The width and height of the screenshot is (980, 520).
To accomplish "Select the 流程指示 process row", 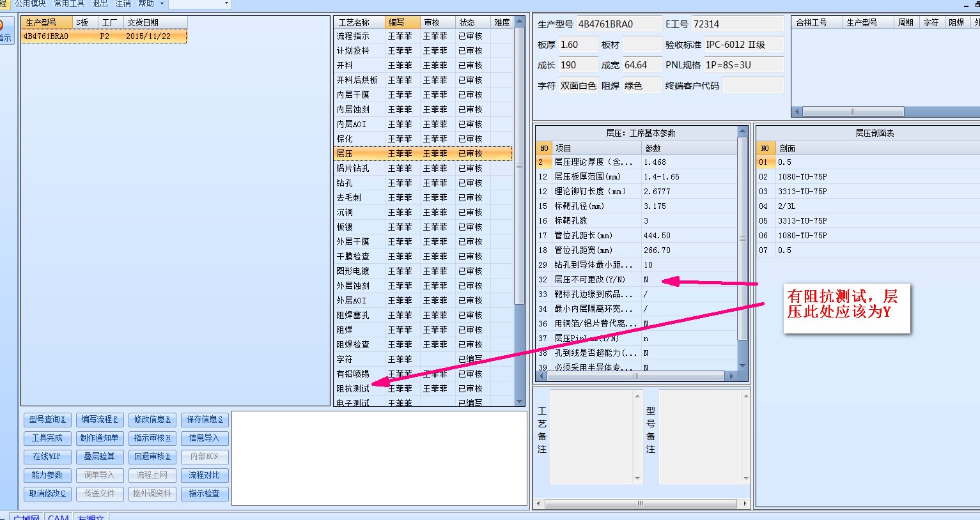I will click(x=423, y=36).
